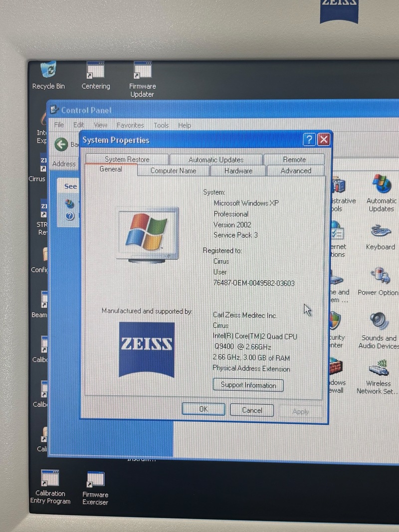Cancel the System Properties dialog

(x=252, y=410)
